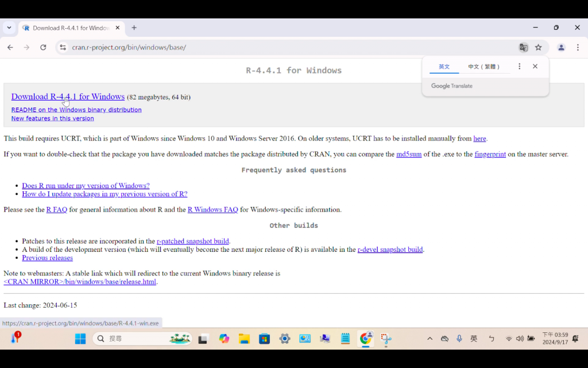Click the browser forward arrow

point(26,47)
